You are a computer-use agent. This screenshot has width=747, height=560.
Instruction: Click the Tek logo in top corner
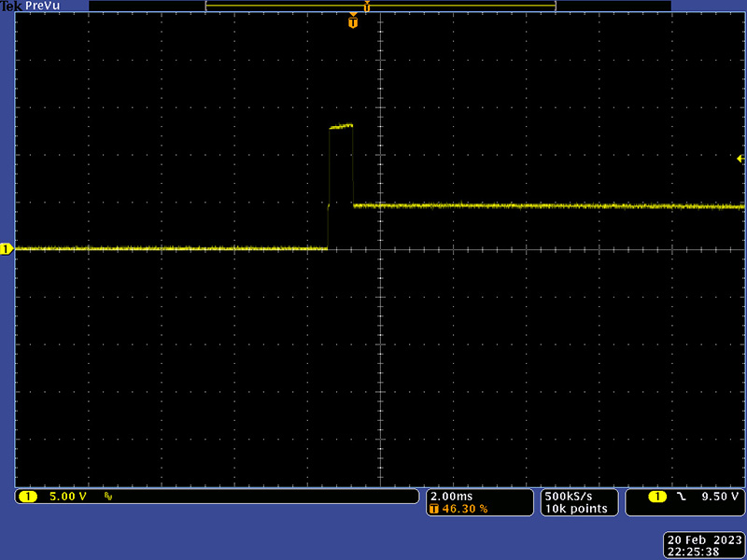pos(11,6)
